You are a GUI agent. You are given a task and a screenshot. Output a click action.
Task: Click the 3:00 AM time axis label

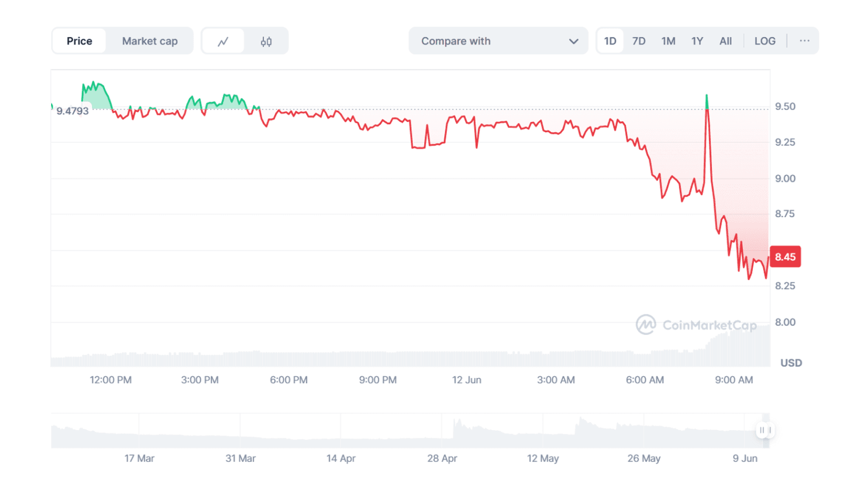click(x=556, y=380)
